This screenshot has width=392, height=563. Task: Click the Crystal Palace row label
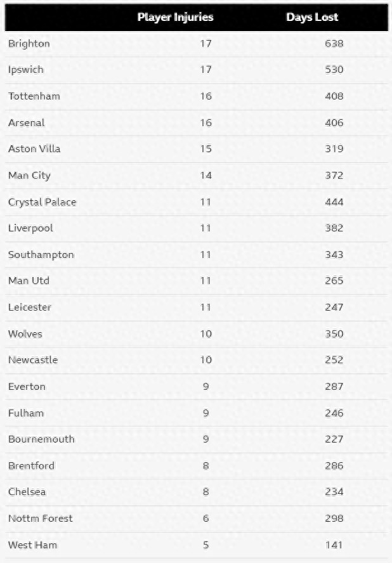click(42, 202)
